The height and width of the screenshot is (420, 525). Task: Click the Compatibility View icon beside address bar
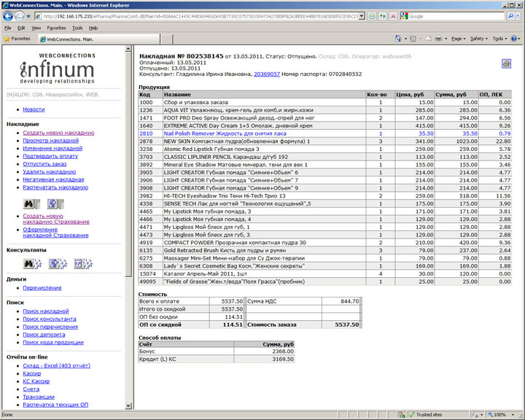click(x=372, y=16)
